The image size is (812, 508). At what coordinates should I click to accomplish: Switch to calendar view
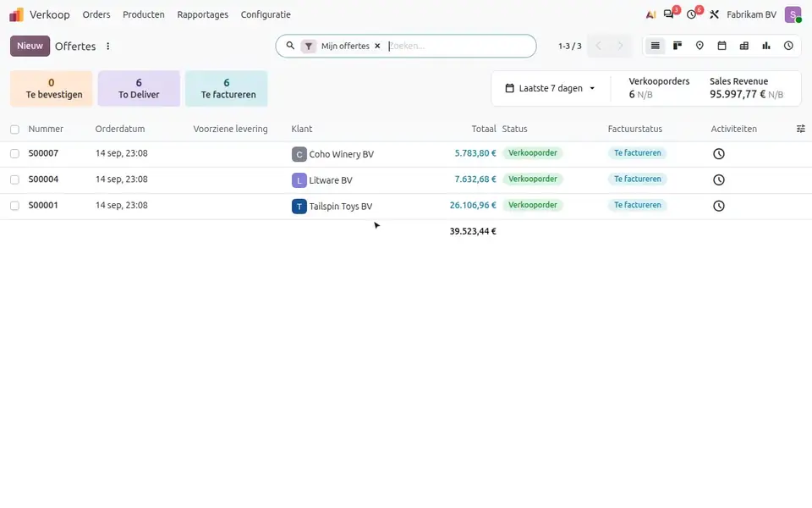[x=721, y=46]
